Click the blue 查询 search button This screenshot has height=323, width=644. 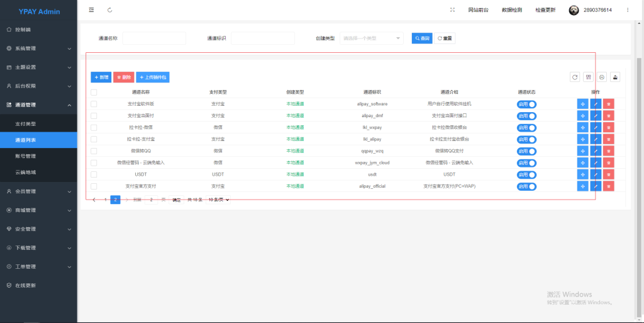click(x=422, y=38)
